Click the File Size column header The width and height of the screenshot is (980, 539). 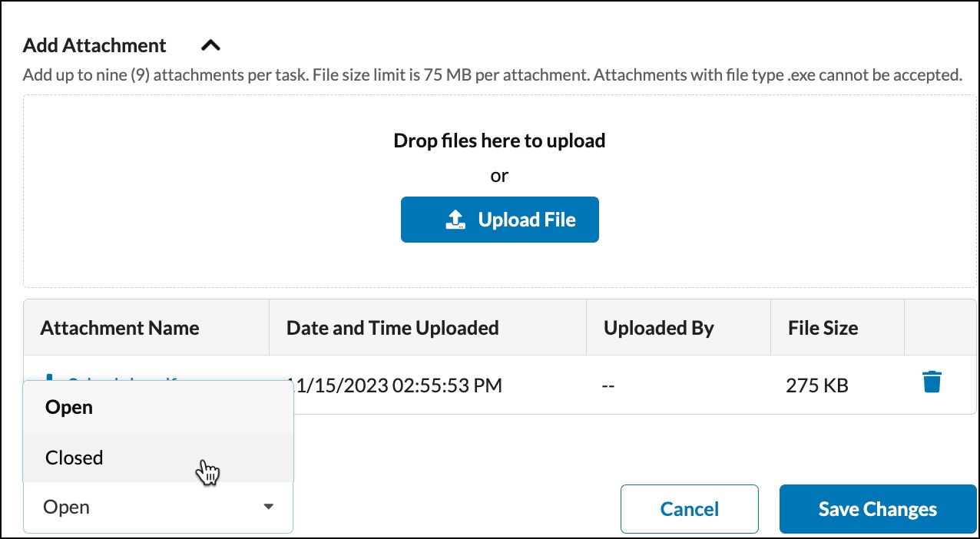click(823, 328)
